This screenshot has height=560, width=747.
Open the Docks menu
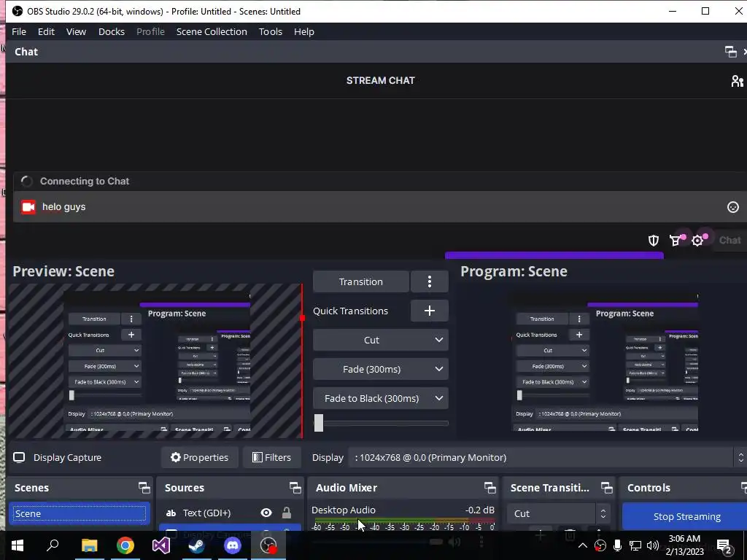click(112, 32)
